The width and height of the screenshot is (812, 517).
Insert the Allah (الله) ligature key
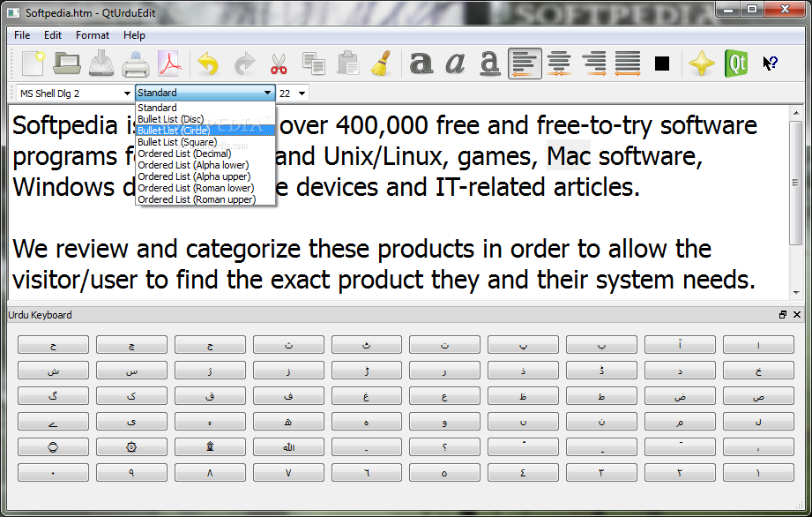[288, 446]
